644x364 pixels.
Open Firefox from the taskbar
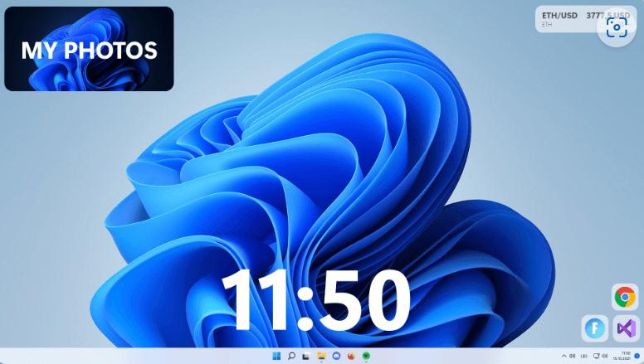[351, 357]
